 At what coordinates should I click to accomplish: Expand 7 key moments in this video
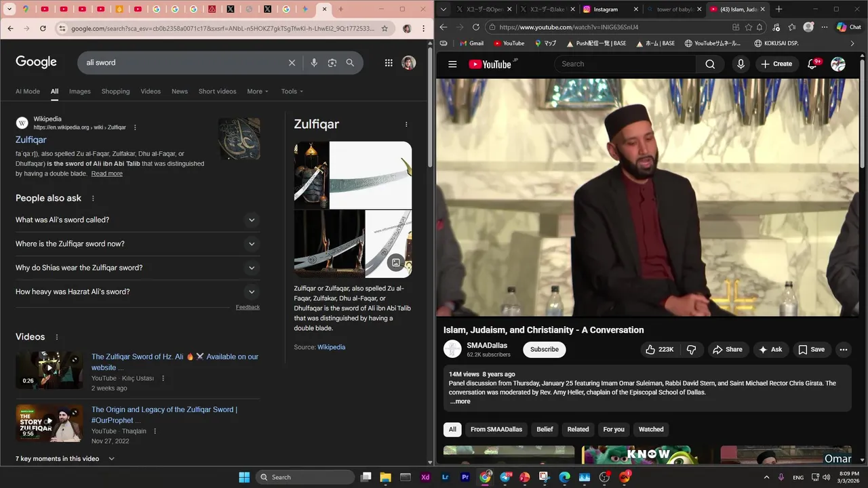pyautogui.click(x=65, y=459)
